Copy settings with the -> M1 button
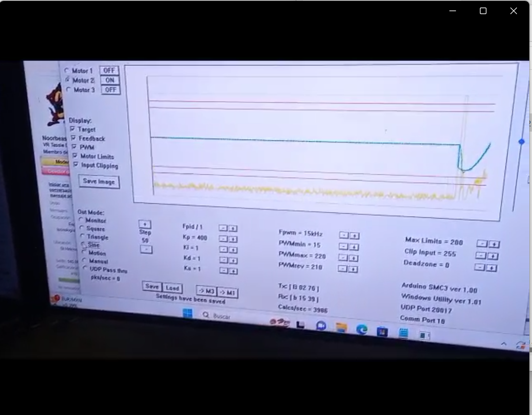This screenshot has height=415, width=532. tap(228, 293)
